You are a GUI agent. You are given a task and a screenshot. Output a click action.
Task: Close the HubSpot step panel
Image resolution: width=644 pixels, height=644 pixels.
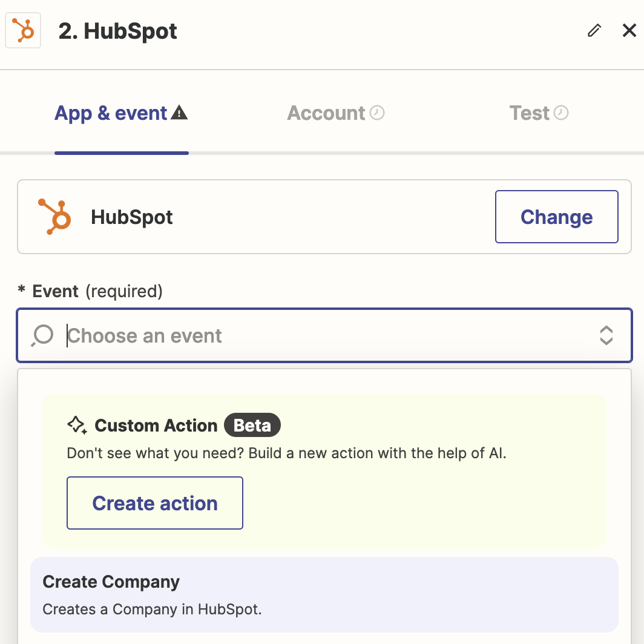click(629, 31)
